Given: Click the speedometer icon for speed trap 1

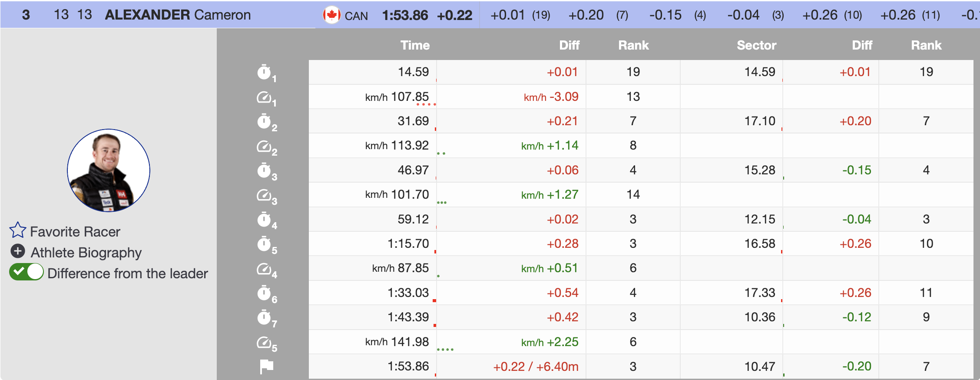Looking at the screenshot, I should click(264, 97).
